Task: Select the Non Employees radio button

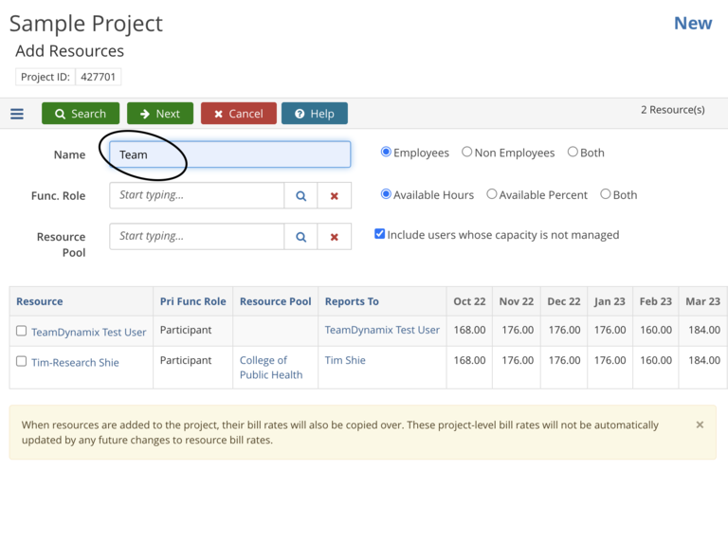Action: 467,153
